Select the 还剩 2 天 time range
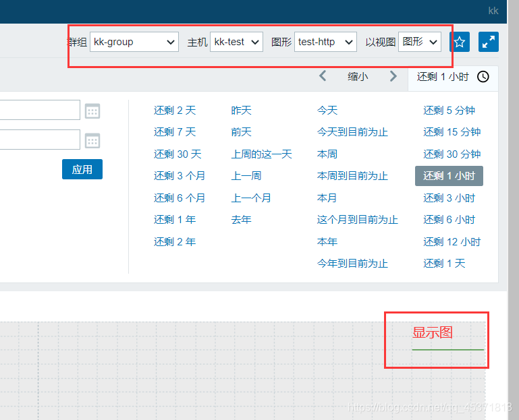 175,111
